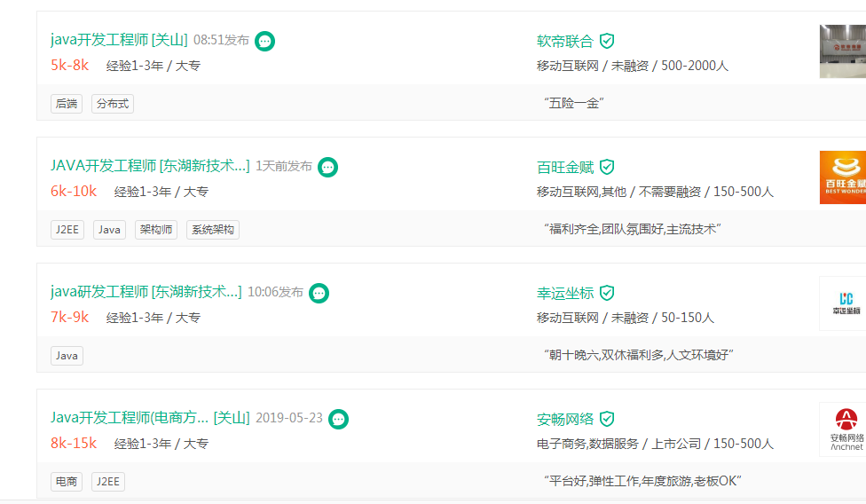Open job link java开发工程师 [关山]

(119, 40)
